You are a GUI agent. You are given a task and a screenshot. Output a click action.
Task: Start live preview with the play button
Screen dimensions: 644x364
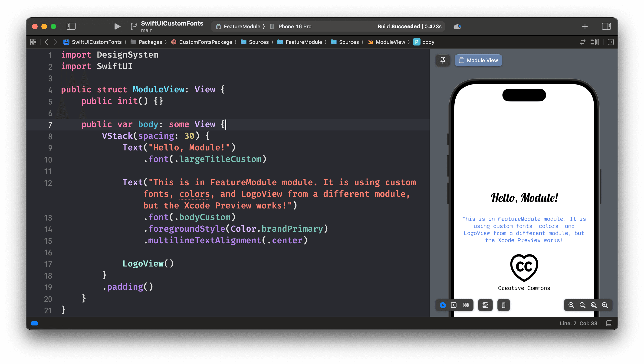pos(443,305)
